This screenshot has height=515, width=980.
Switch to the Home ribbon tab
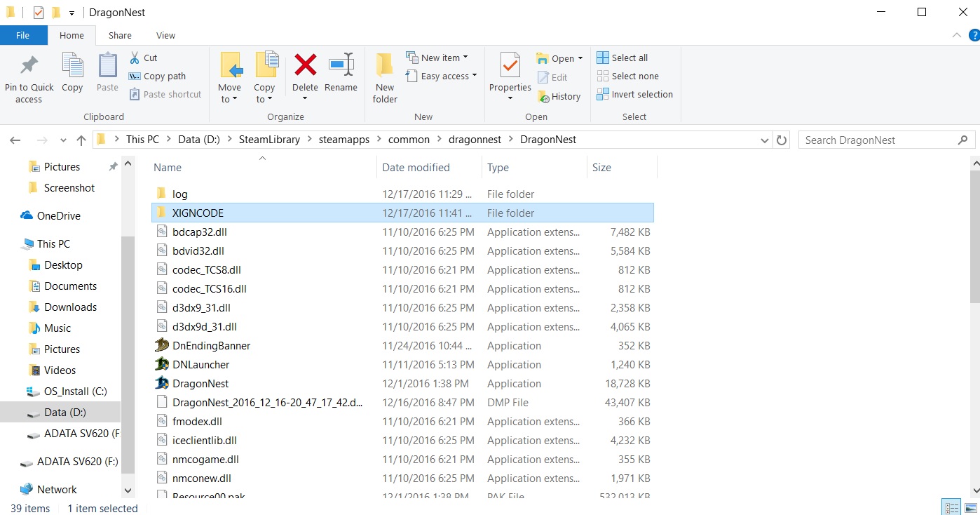pos(72,35)
